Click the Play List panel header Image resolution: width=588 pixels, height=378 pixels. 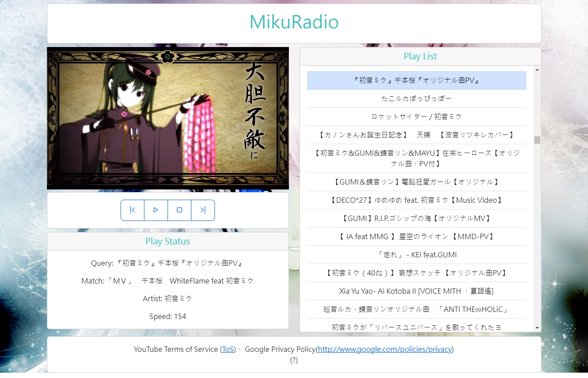[x=420, y=56]
